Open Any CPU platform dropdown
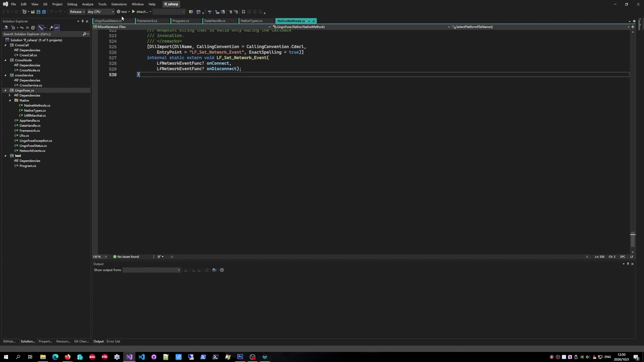This screenshot has height=362, width=644. click(x=101, y=12)
